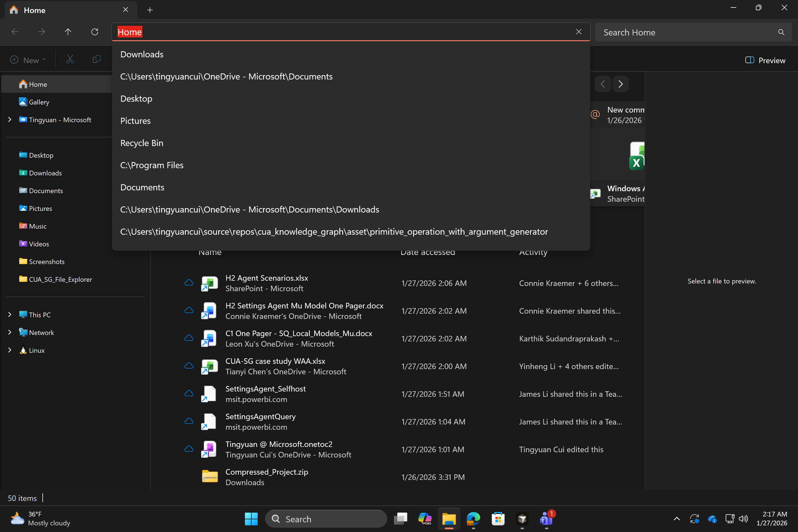This screenshot has height=532, width=798.
Task: Click the Copy icon in toolbar
Action: (97, 60)
